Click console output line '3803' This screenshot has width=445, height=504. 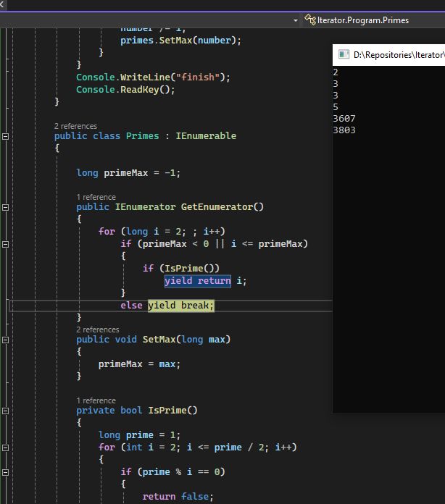pos(344,130)
